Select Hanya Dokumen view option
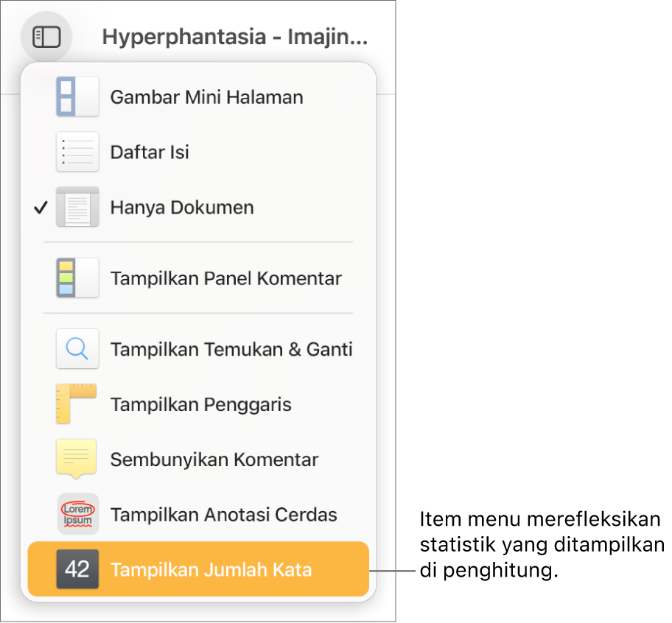Image resolution: width=672 pixels, height=623 pixels. 198,207
